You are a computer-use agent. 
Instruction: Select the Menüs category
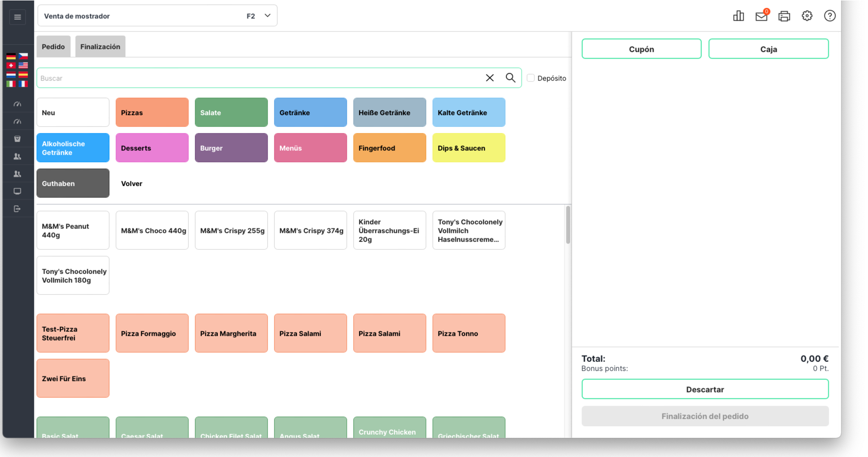pyautogui.click(x=311, y=148)
